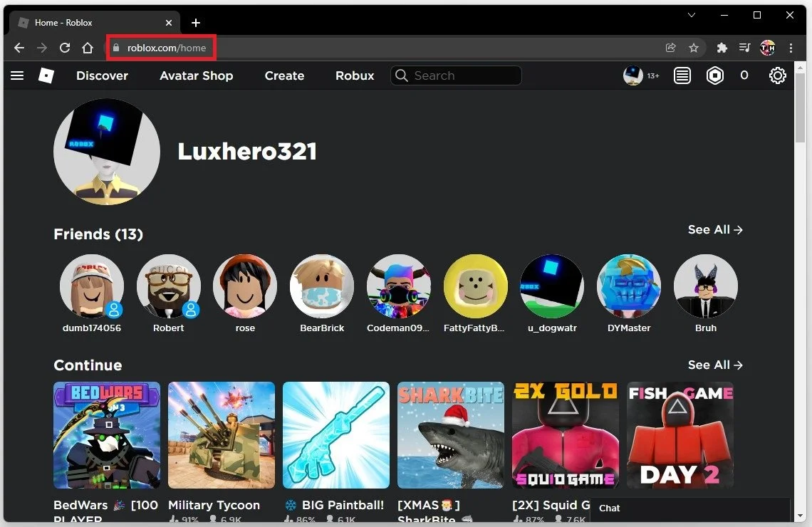Click the scrollbar down arrow
The width and height of the screenshot is (812, 527).
800,516
